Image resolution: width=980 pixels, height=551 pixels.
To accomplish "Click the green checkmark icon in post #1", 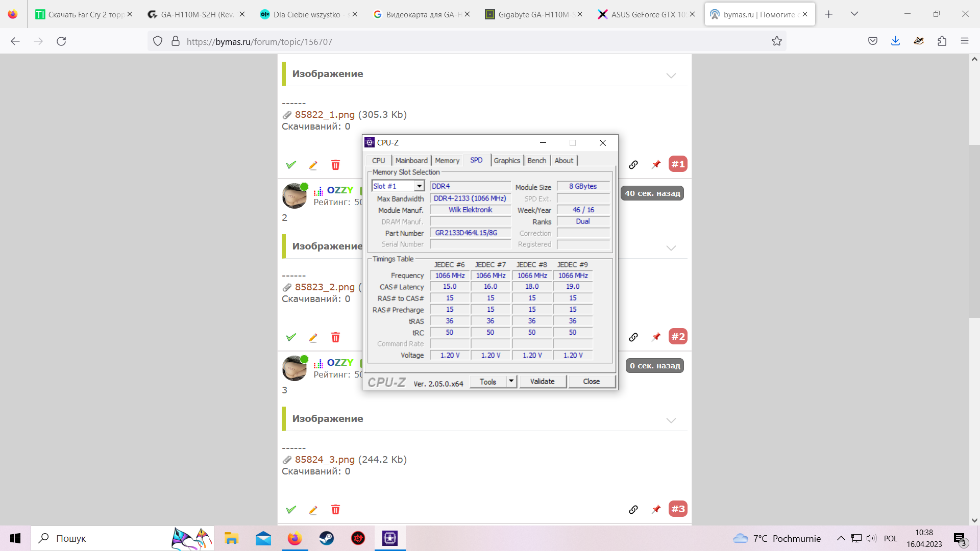I will 291,165.
